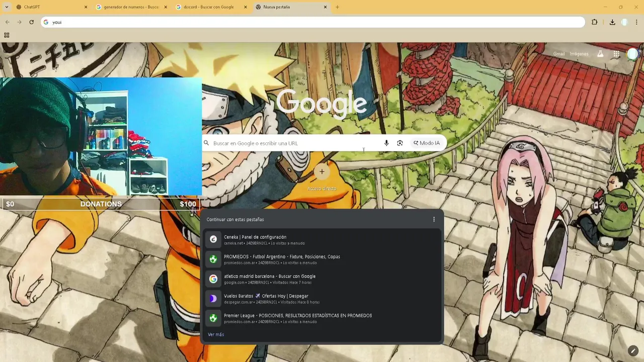Screen dimensions: 644x362
Task: Open the apps grid in bookmarks bar
Action: click(7, 35)
